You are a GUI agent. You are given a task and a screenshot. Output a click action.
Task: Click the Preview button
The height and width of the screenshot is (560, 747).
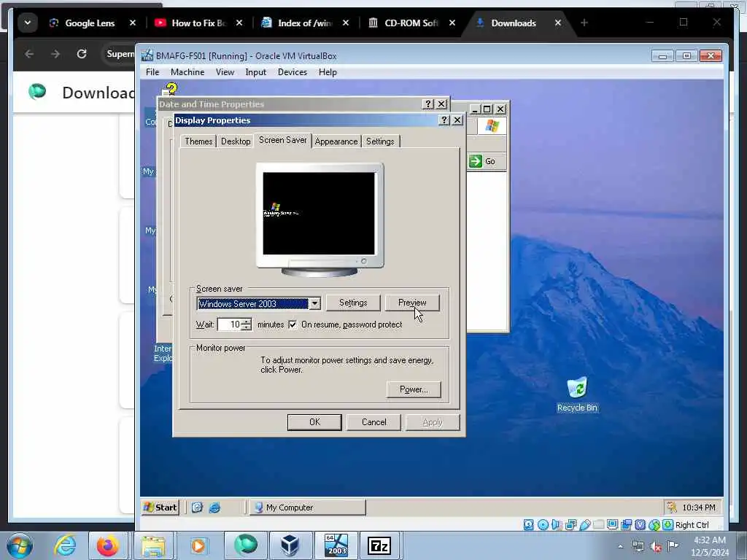coord(412,303)
